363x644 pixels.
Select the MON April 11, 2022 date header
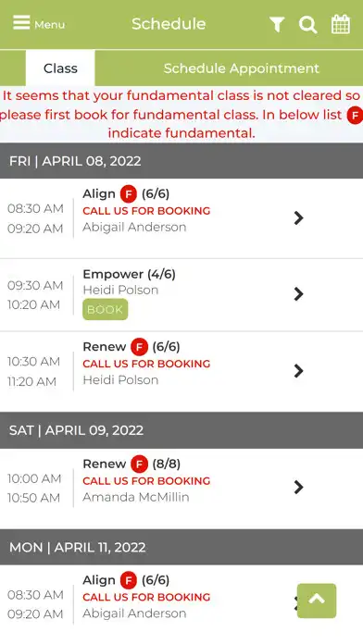click(181, 547)
